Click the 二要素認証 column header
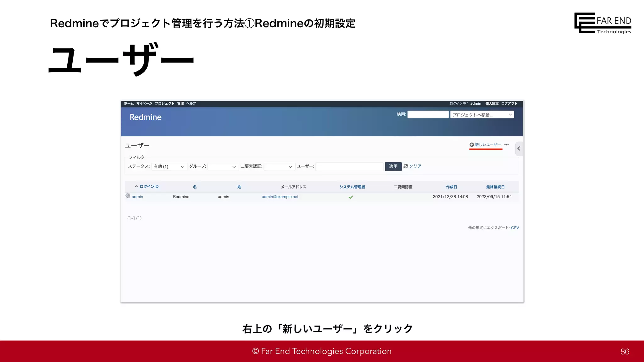The width and height of the screenshot is (644, 362). [x=403, y=187]
